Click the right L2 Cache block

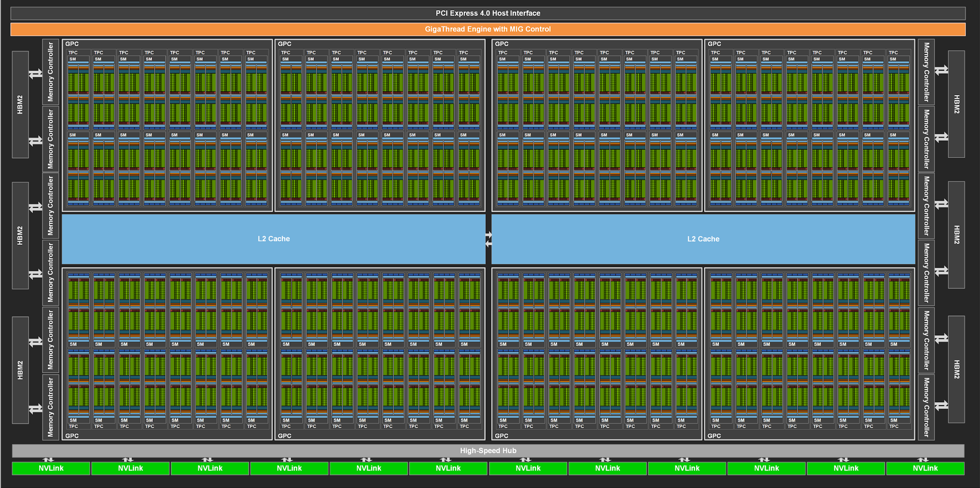tap(703, 239)
